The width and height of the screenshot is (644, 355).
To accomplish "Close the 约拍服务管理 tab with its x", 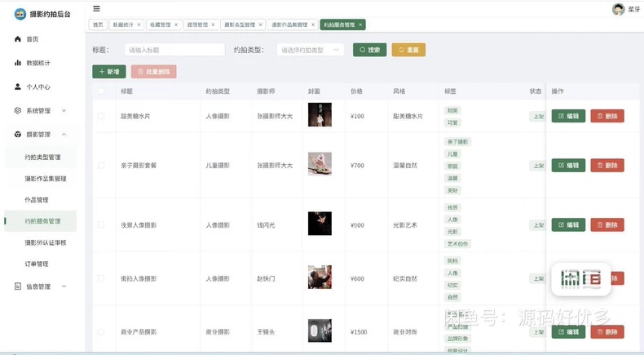I will click(360, 24).
